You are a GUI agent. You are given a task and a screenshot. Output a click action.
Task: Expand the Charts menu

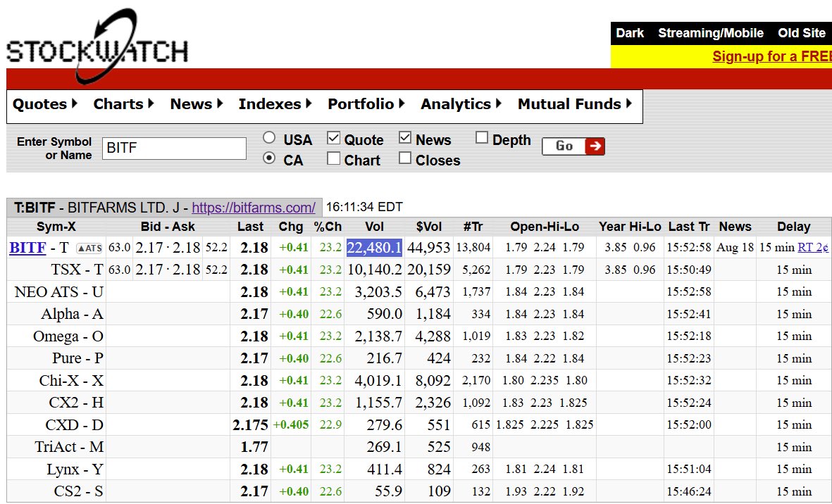[123, 104]
